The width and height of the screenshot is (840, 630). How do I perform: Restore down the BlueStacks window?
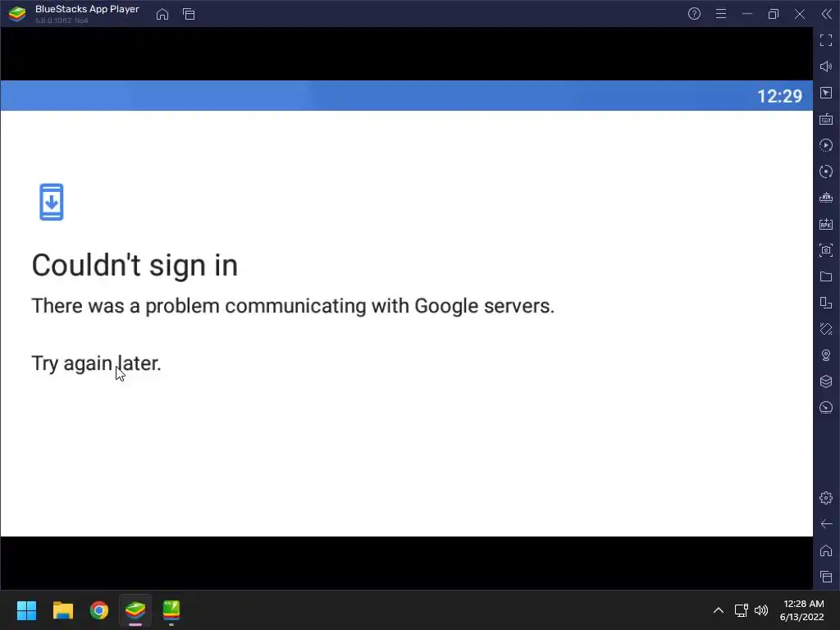click(x=774, y=14)
